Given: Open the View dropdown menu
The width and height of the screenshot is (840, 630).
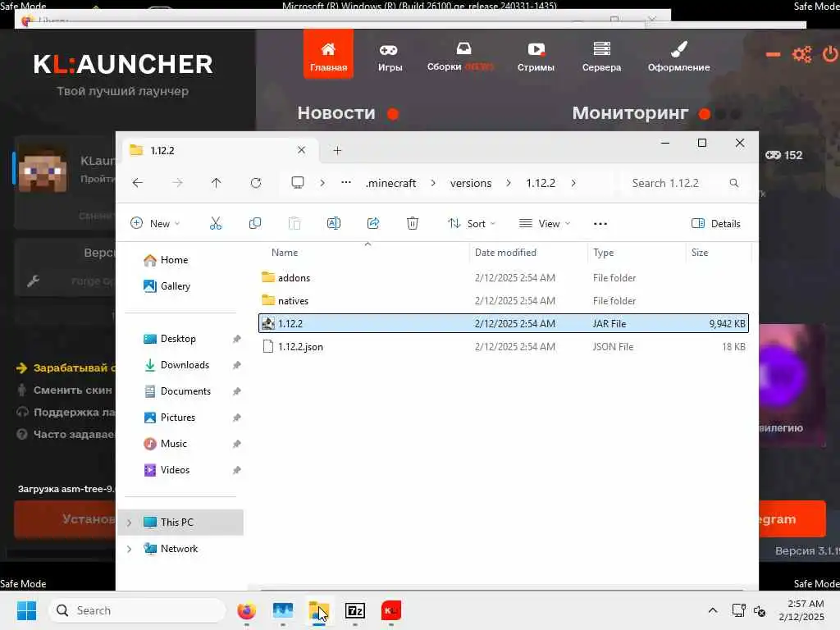Looking at the screenshot, I should coord(545,223).
